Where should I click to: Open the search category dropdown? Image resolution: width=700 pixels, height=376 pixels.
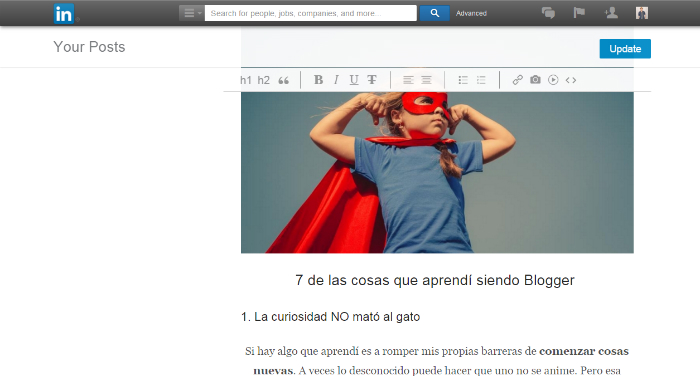pos(192,13)
